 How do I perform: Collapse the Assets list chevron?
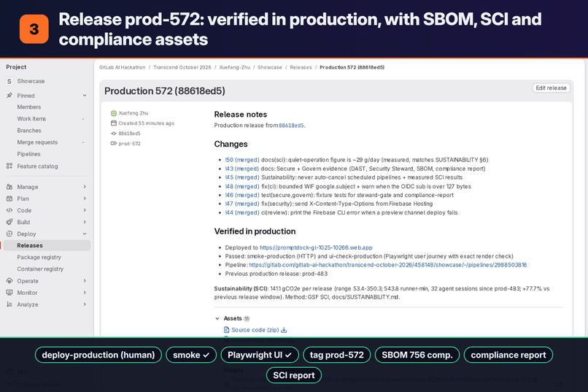(217, 318)
